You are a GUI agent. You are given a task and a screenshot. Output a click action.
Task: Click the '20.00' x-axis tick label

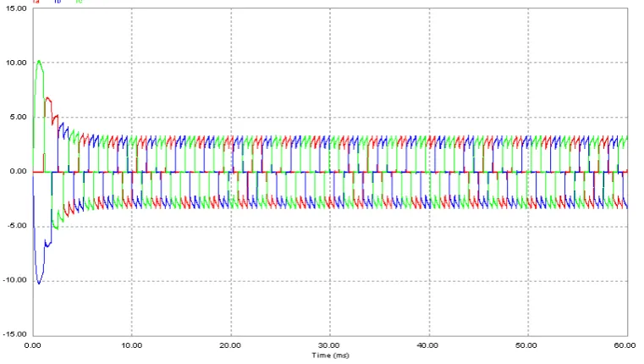(x=230, y=345)
